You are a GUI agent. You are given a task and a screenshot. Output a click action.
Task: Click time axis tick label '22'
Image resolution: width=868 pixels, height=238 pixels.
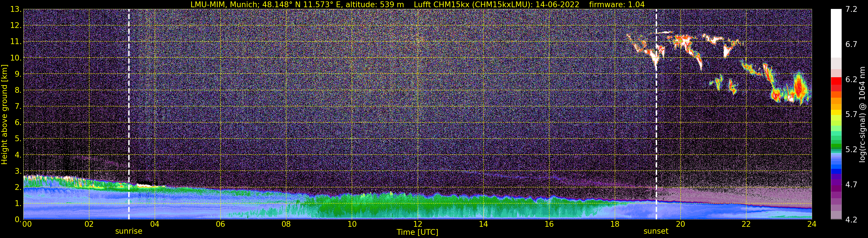(x=746, y=224)
